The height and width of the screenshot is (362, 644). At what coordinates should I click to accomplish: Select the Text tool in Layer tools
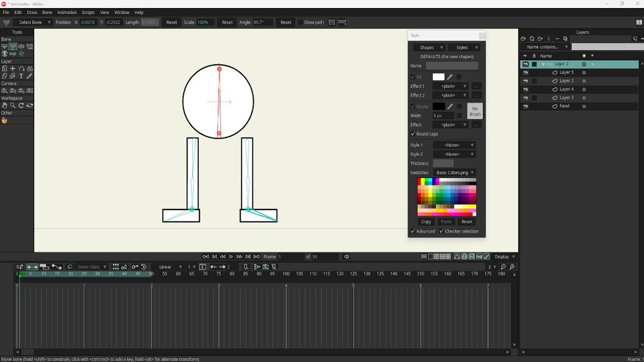(21, 76)
